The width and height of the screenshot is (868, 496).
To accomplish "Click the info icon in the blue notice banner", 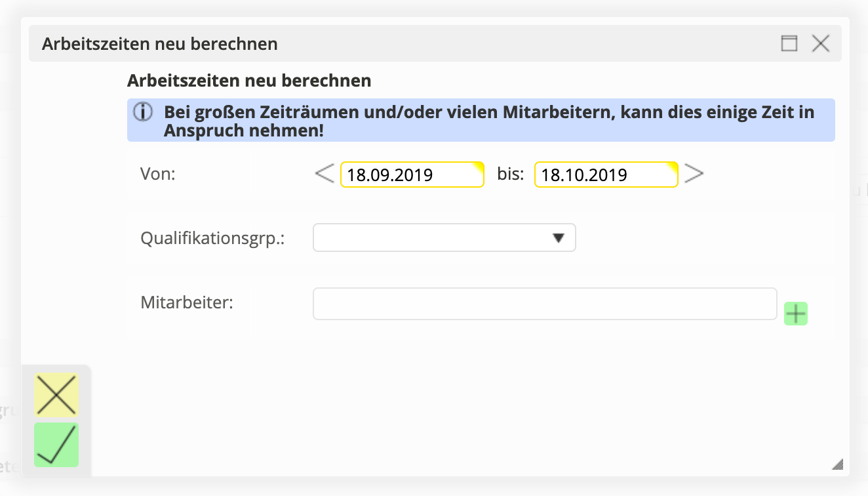I will [142, 112].
